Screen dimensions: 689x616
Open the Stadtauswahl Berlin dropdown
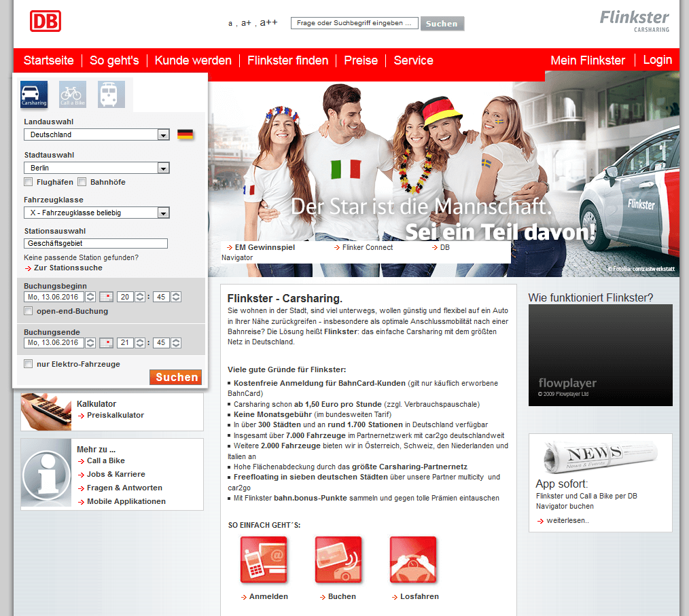96,168
